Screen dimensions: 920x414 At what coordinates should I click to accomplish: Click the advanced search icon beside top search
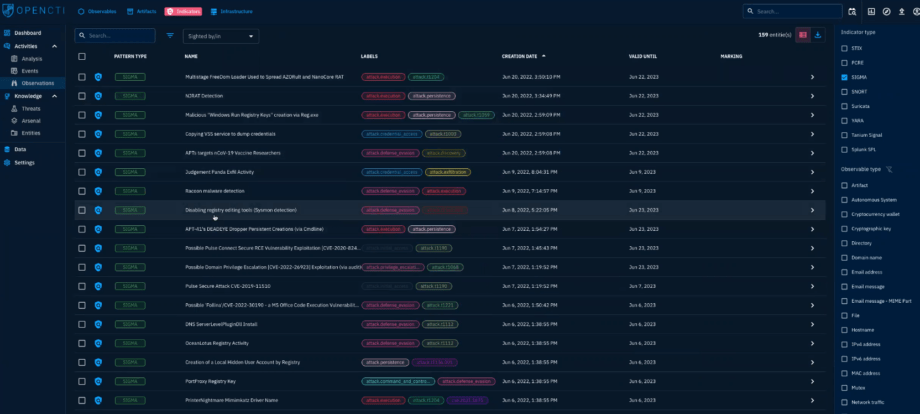pos(852,12)
